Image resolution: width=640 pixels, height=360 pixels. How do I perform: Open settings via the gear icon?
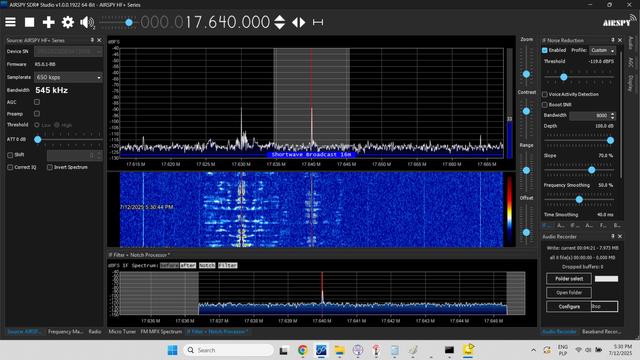(68, 22)
